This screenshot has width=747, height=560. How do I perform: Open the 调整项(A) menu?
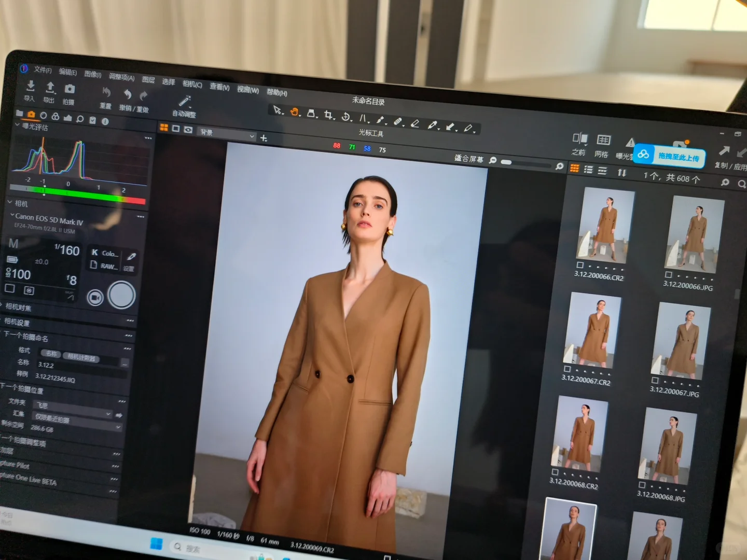[x=121, y=77]
